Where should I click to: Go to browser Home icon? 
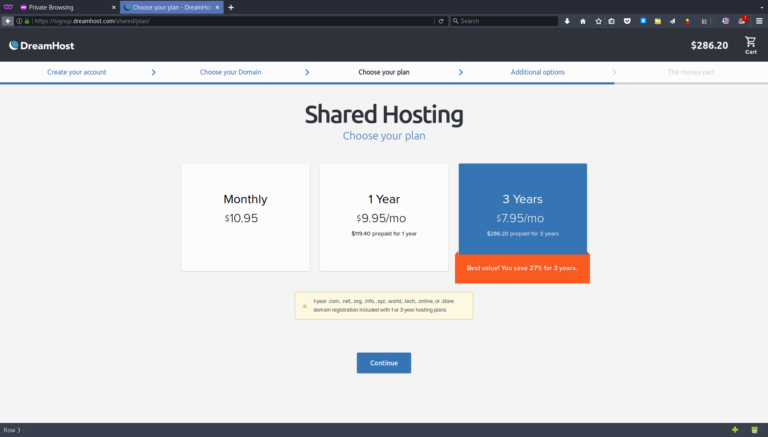pos(582,21)
